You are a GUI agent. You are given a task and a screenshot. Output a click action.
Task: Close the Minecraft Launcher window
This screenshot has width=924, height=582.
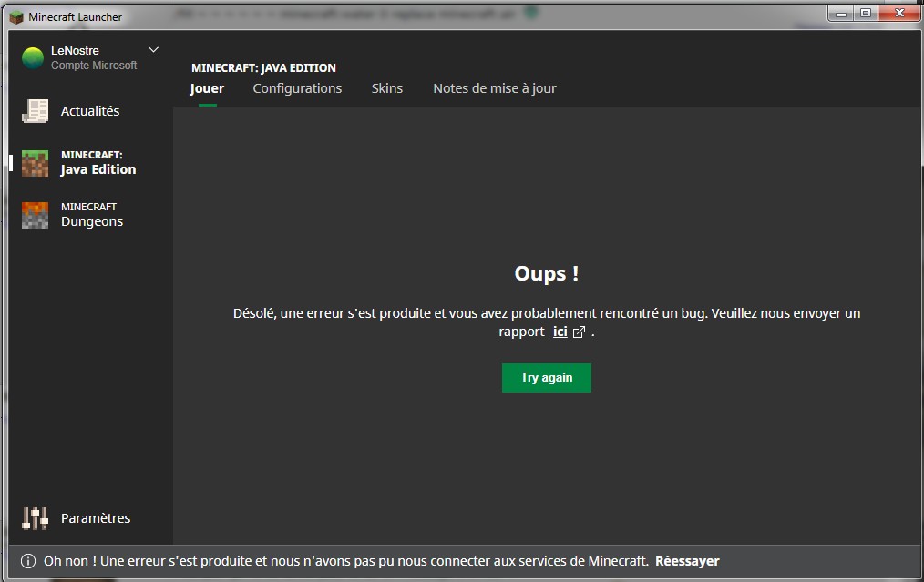899,13
